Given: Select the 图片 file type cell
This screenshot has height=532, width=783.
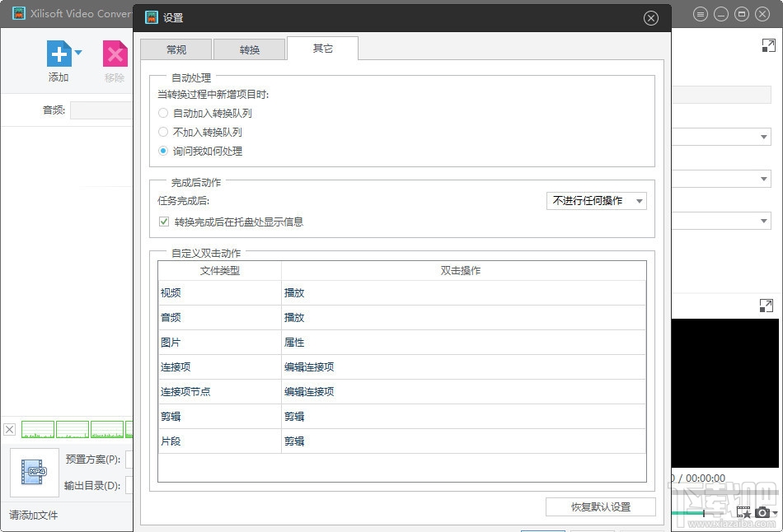Looking at the screenshot, I should pos(220,343).
